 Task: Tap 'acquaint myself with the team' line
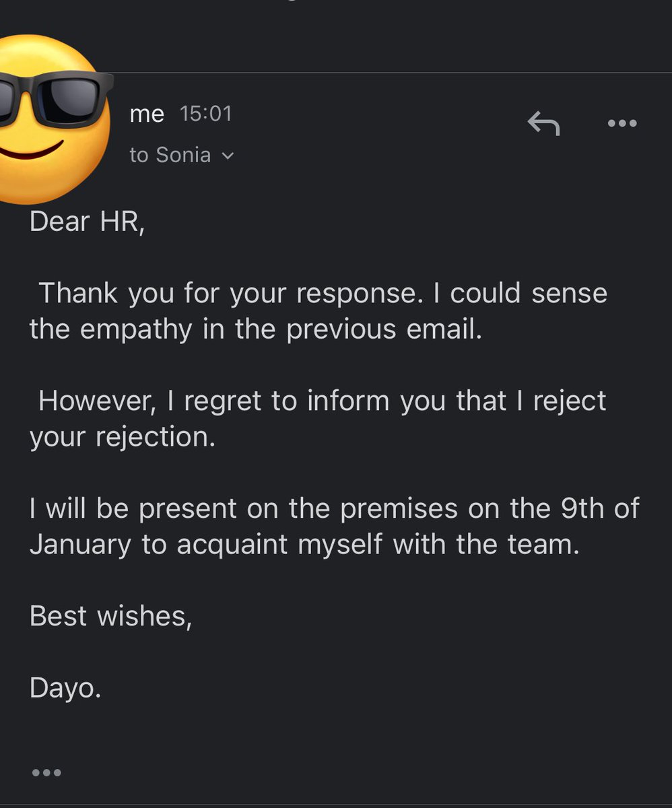point(378,544)
